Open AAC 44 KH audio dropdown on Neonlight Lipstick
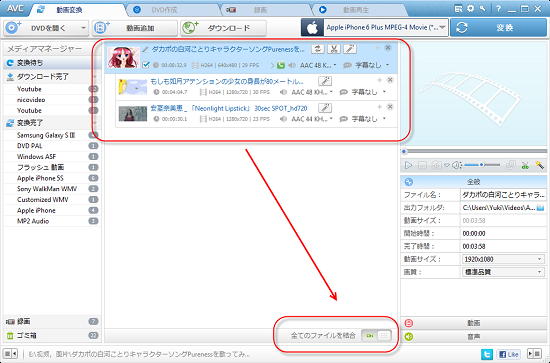This screenshot has height=363, width=550. coord(312,119)
